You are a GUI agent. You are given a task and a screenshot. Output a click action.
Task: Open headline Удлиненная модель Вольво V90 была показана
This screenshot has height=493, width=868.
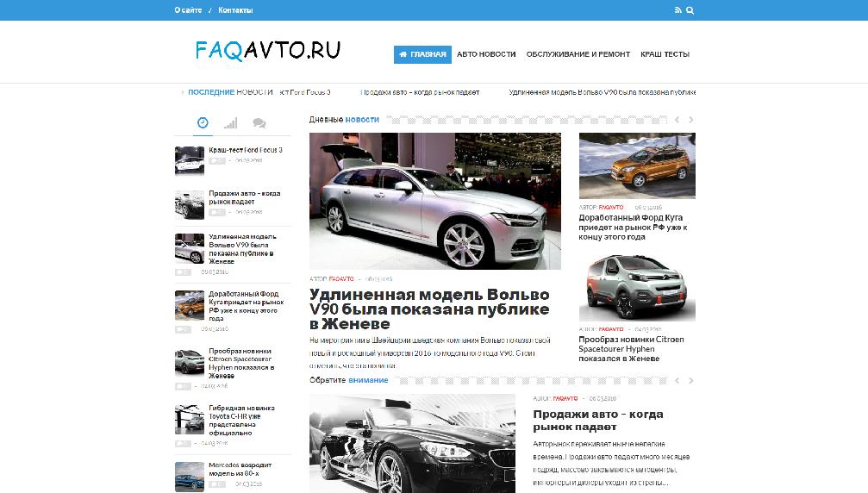pos(429,309)
